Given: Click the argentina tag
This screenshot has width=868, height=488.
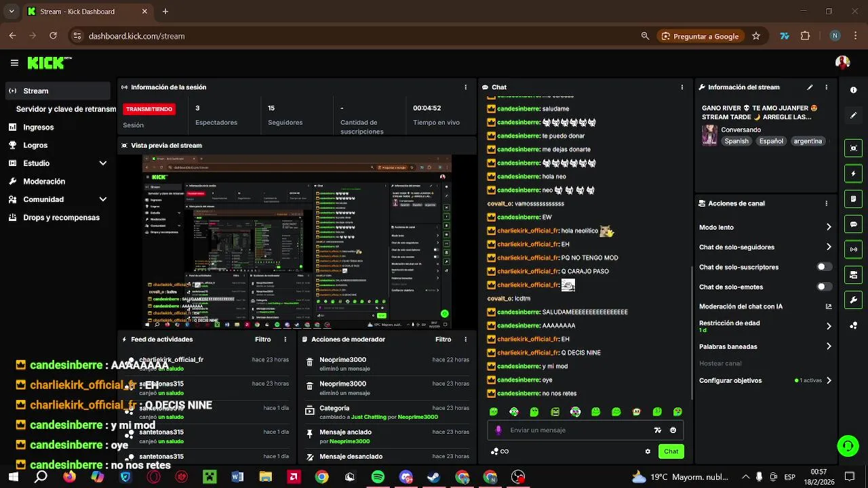Looking at the screenshot, I should click(808, 141).
